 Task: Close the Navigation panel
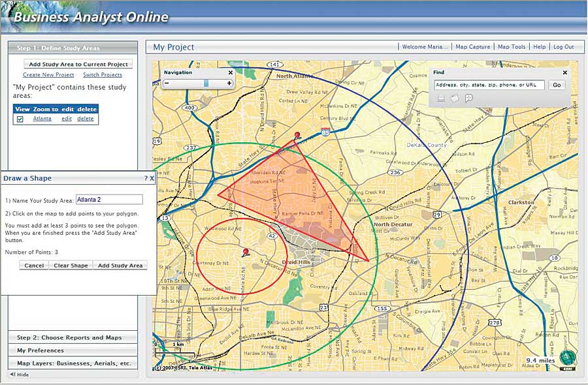[x=230, y=72]
